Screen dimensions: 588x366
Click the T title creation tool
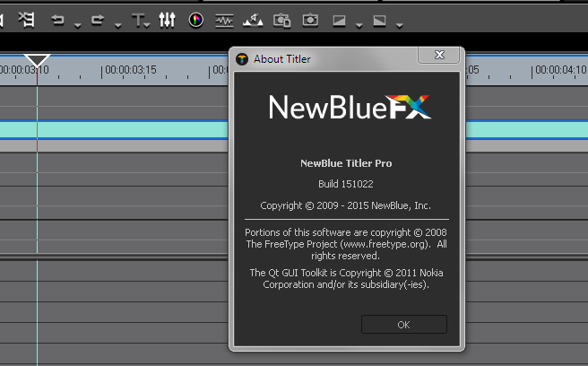(137, 19)
